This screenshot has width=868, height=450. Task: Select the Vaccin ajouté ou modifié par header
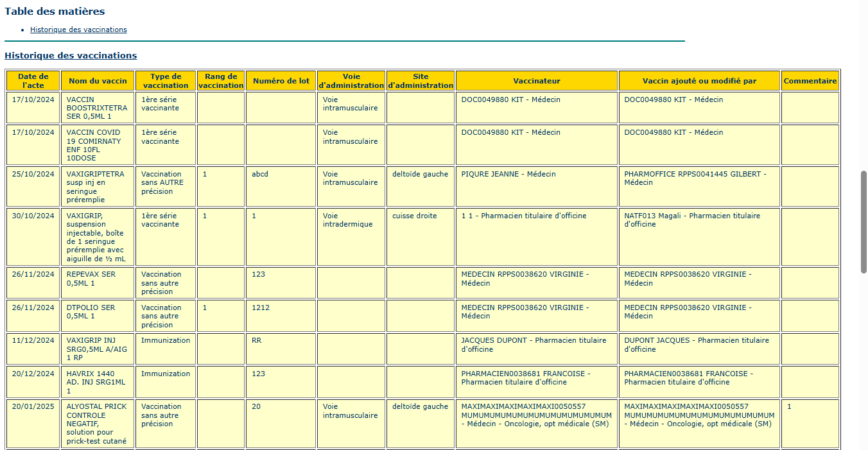699,81
